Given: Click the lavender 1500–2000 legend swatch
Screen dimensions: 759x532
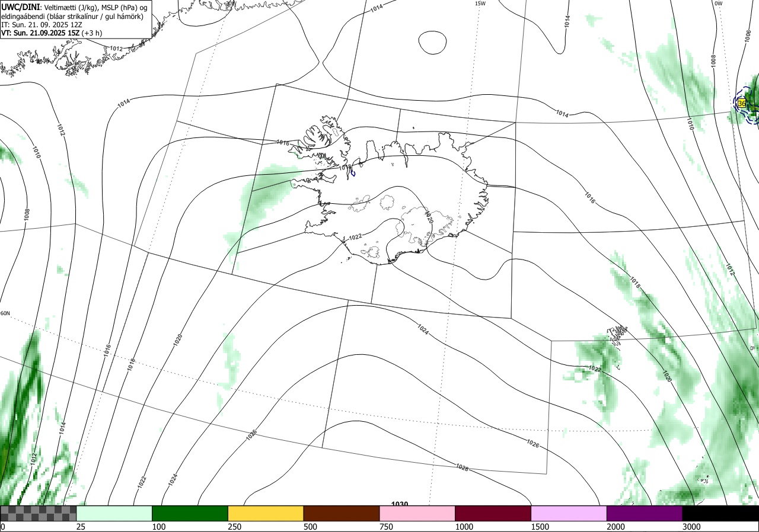Looking at the screenshot, I should 569,513.
